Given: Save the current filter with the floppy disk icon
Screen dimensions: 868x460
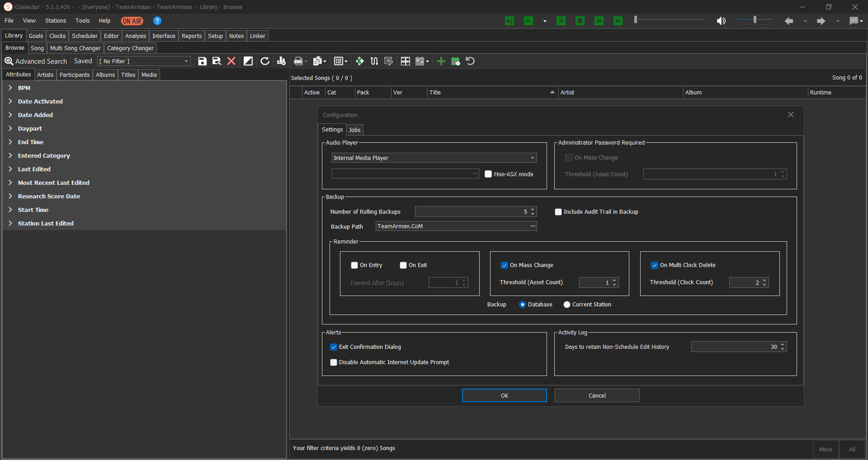Looking at the screenshot, I should pos(202,61).
